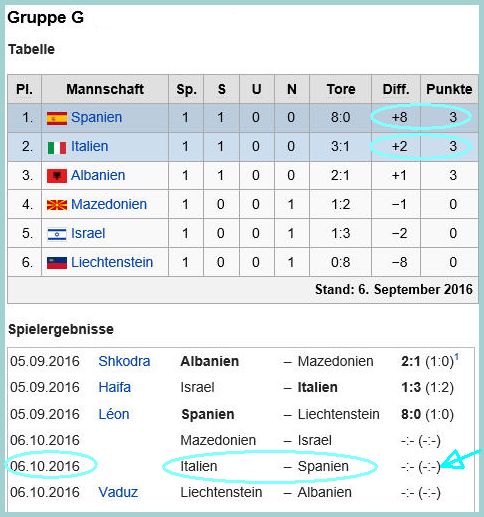484x517 pixels.
Task: Click footnote 1 after Albanien result
Action: (457, 357)
